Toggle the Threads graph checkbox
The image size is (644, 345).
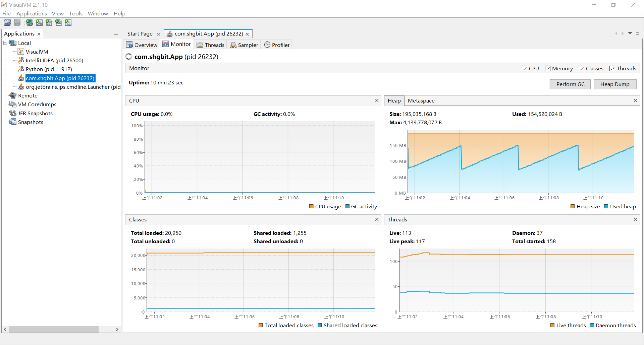tap(612, 68)
